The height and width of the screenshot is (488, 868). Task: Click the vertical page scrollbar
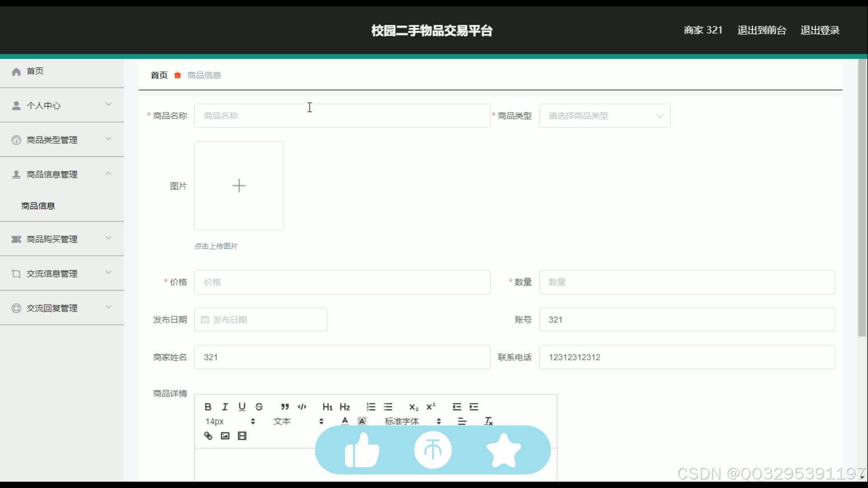[862, 198]
